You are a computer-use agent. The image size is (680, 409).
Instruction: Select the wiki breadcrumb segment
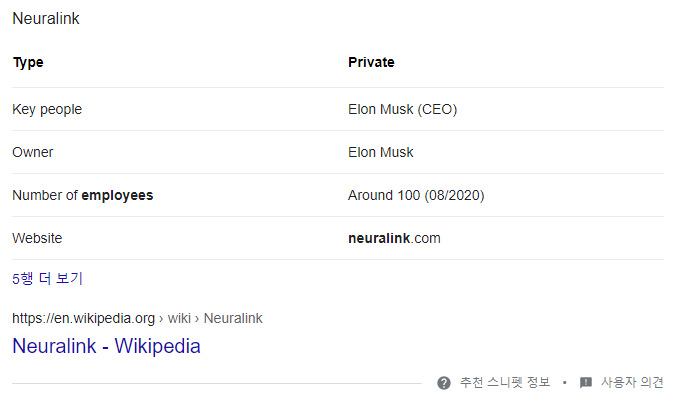pos(179,318)
